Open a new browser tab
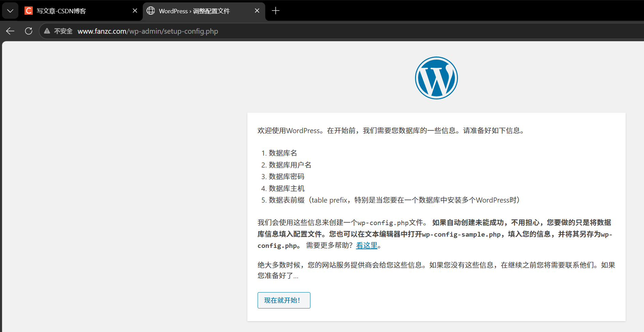Screen dimensions: 644x332 [x=276, y=11]
